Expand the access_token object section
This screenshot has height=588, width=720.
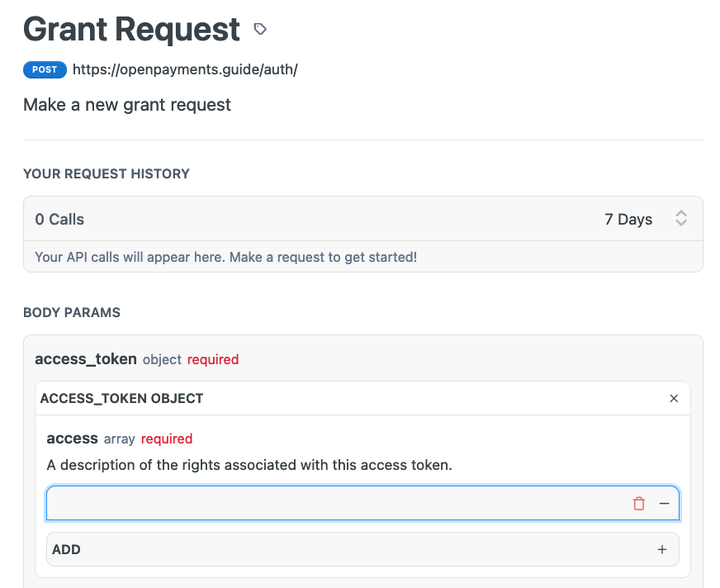86,359
